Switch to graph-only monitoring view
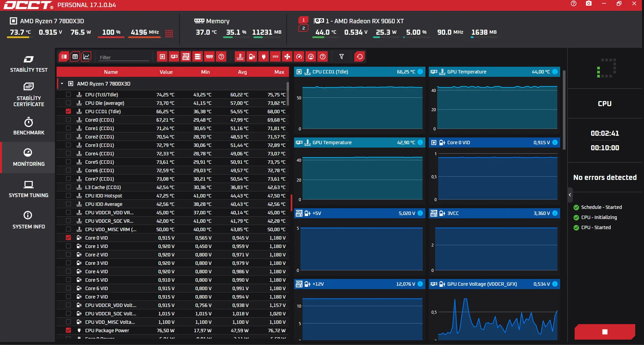The image size is (644, 345). click(x=87, y=57)
